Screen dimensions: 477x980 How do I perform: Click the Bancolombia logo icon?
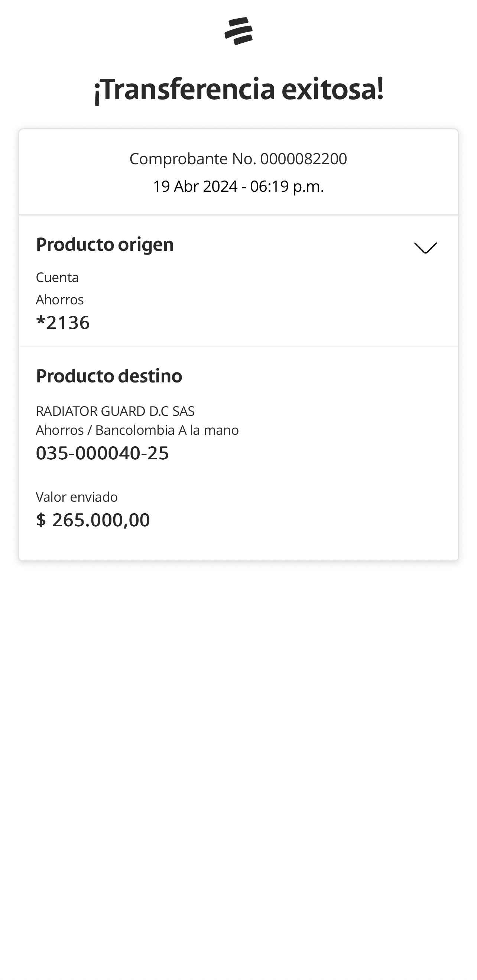238,31
